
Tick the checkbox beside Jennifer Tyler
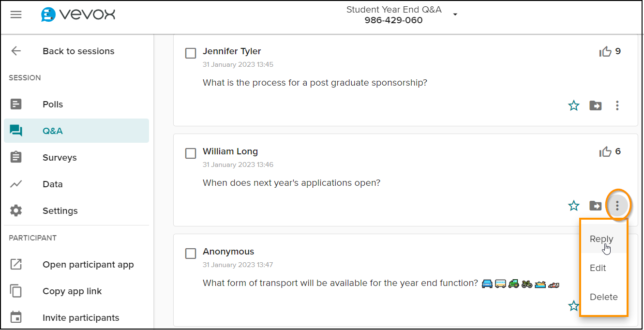(x=191, y=53)
